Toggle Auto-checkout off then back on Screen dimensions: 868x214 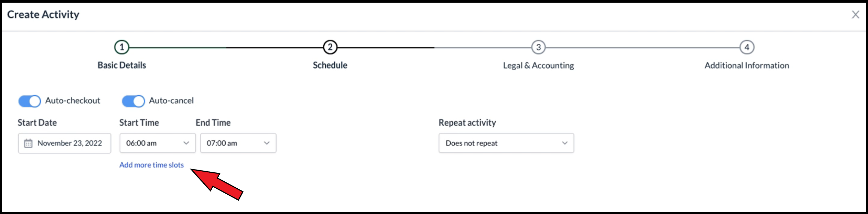pyautogui.click(x=30, y=101)
